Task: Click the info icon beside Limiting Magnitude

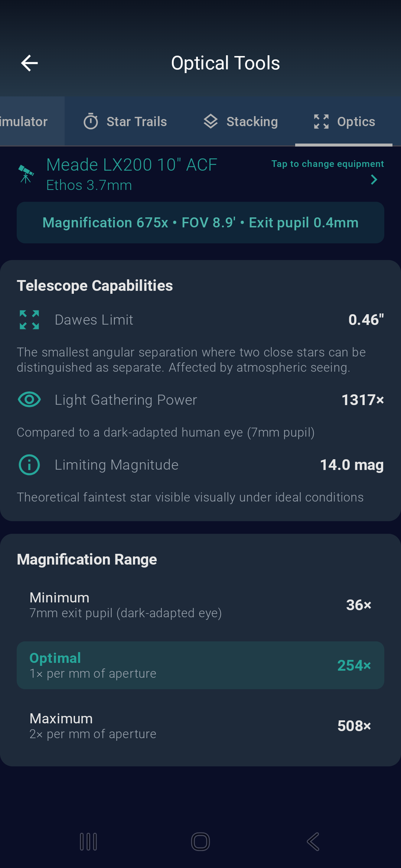Action: 29,464
